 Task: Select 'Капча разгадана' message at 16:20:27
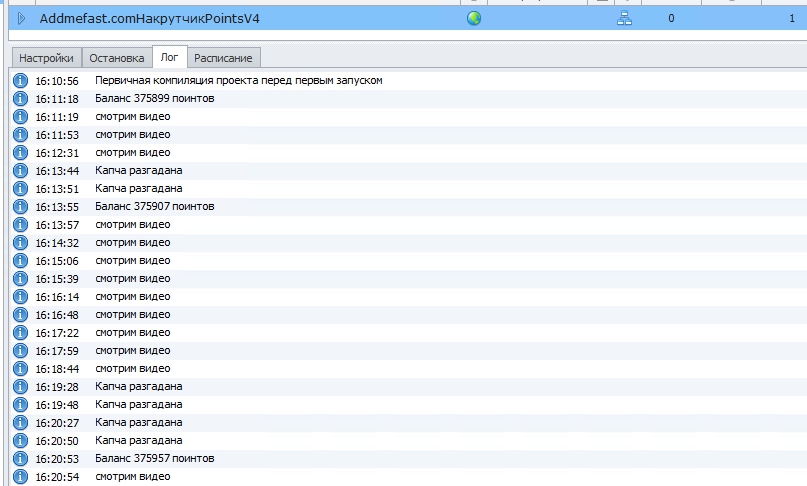(x=139, y=422)
